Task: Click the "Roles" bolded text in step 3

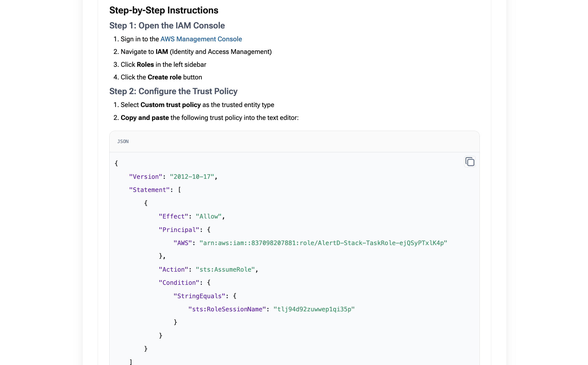Action: tap(145, 64)
